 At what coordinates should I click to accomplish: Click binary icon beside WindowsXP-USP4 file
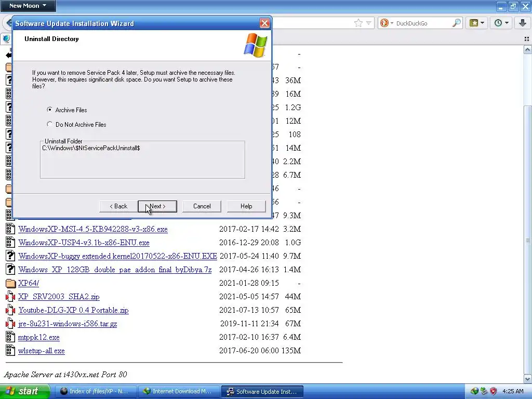(x=10, y=243)
